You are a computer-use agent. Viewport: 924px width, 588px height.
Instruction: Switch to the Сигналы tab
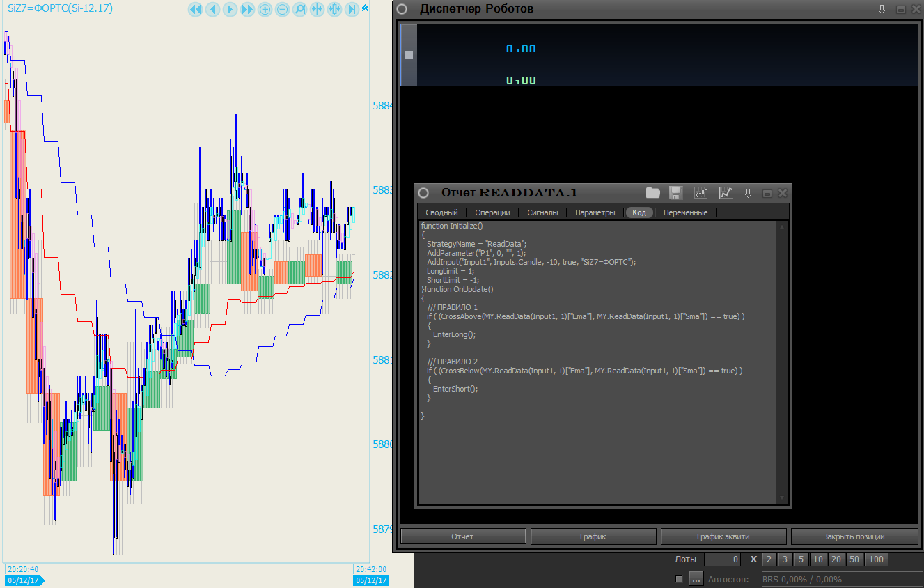542,212
